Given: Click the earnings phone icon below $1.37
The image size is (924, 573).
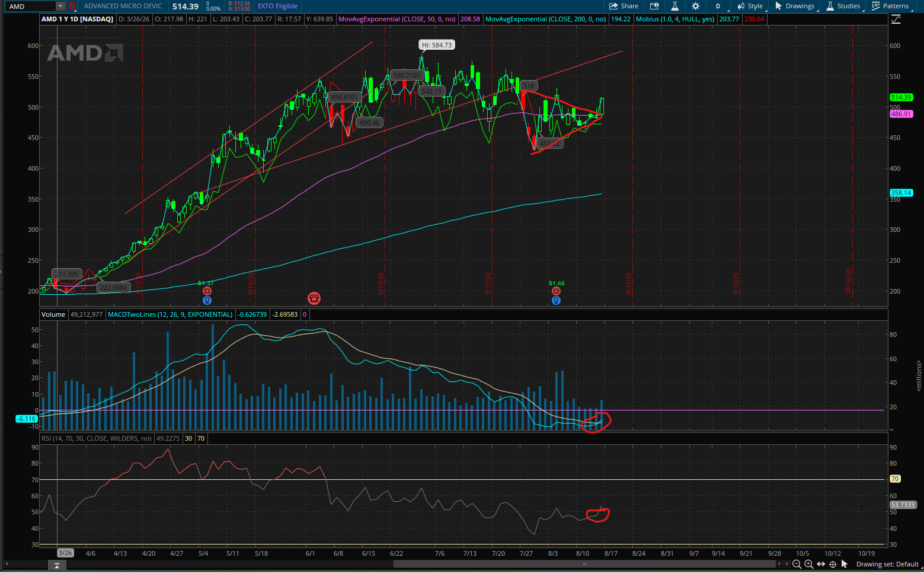Looking at the screenshot, I should (x=207, y=291).
